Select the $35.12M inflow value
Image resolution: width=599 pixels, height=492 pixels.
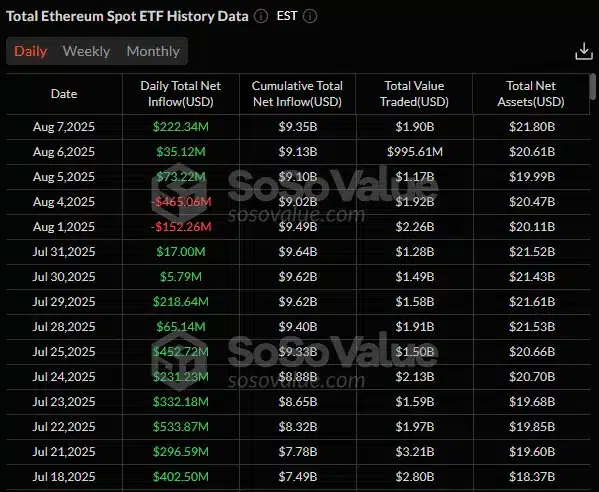pos(181,152)
